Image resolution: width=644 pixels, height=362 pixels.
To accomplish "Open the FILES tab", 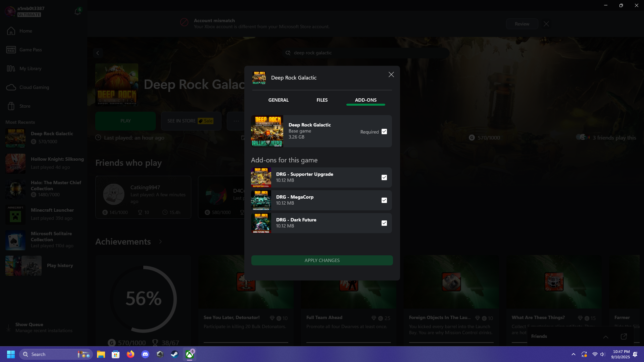I will click(322, 100).
